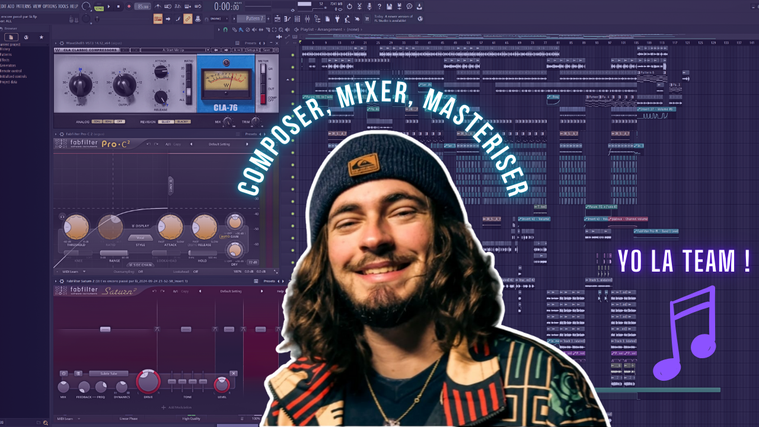Click the tempo display field

(142, 7)
